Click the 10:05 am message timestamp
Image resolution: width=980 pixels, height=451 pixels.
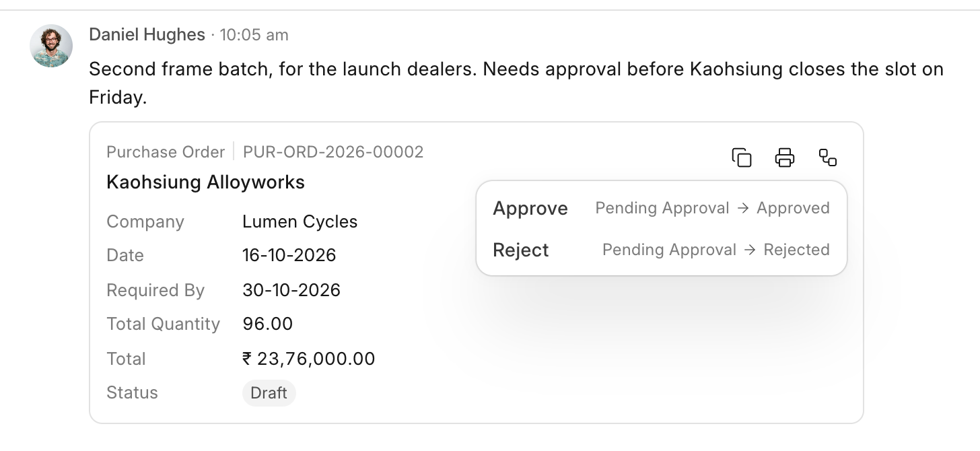pos(254,34)
